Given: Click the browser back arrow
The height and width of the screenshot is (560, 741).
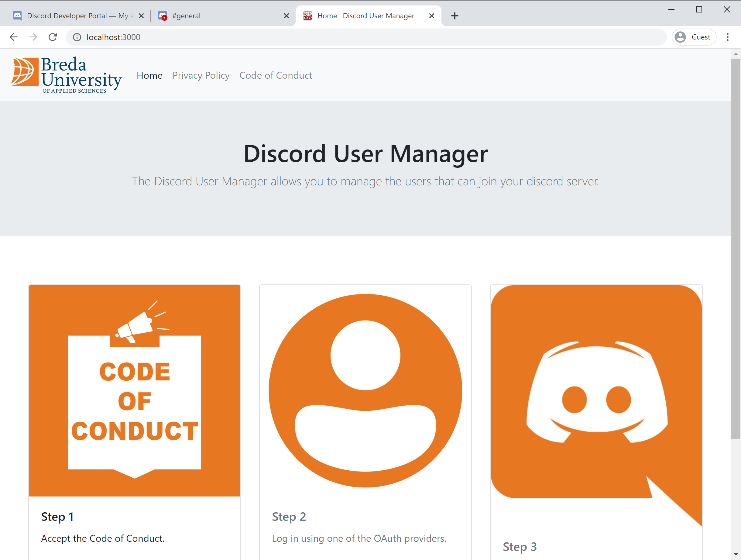Looking at the screenshot, I should (14, 37).
